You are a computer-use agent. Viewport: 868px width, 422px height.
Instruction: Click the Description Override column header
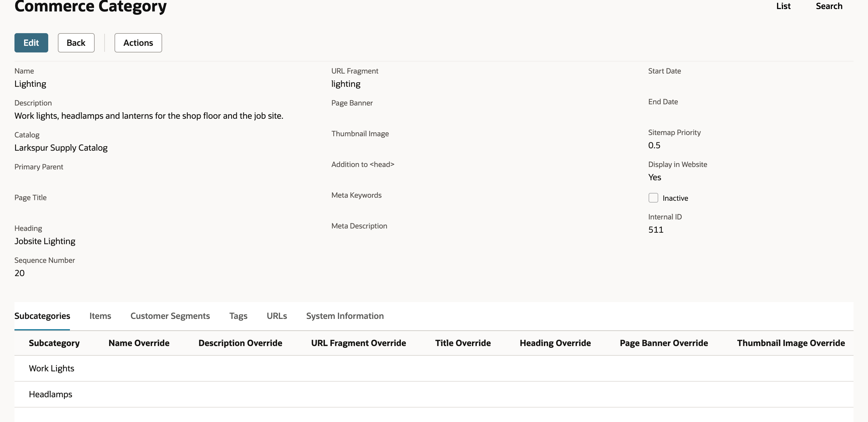240,343
